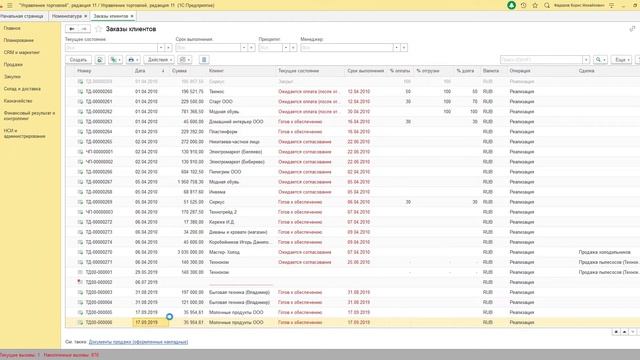This screenshot has width=640, height=360.
Task: Click the list mode icon in toolbar
Action: [204, 60]
